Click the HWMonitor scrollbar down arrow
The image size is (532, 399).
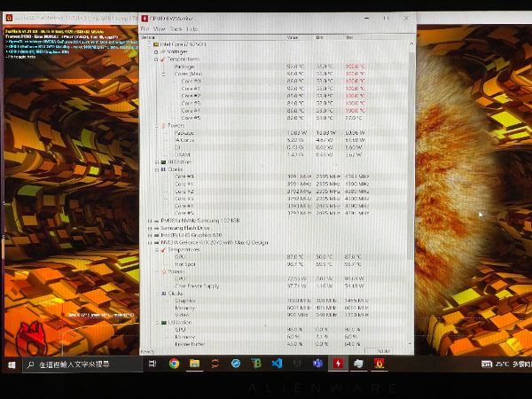[411, 343]
